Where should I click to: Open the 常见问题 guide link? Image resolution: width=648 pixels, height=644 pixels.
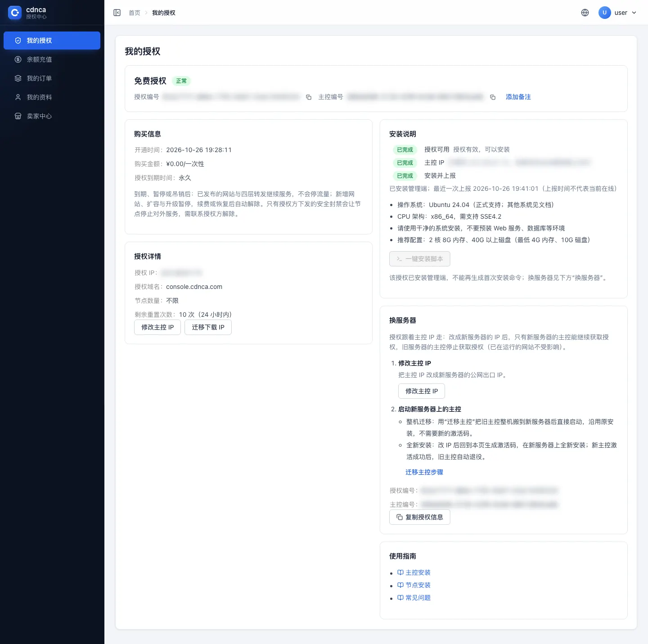(x=418, y=598)
